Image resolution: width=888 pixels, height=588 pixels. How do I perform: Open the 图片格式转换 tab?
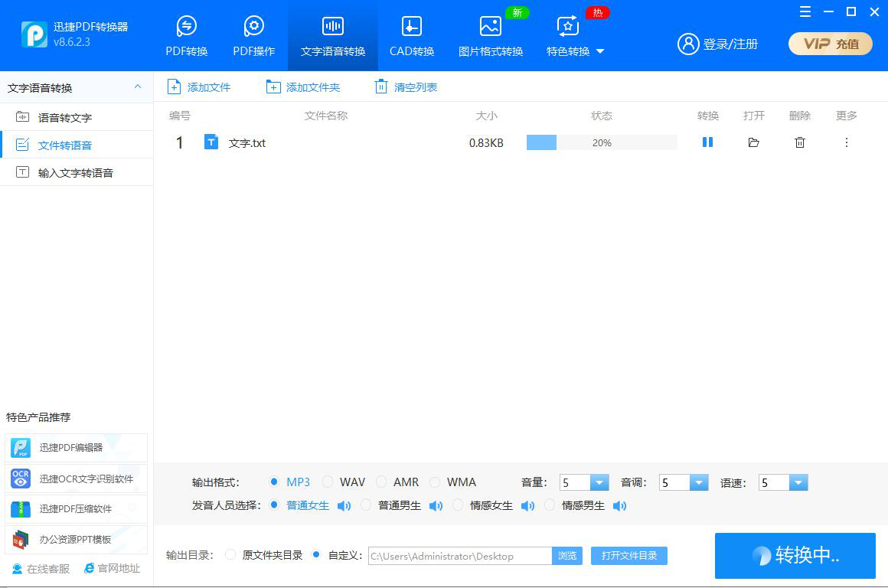click(491, 36)
